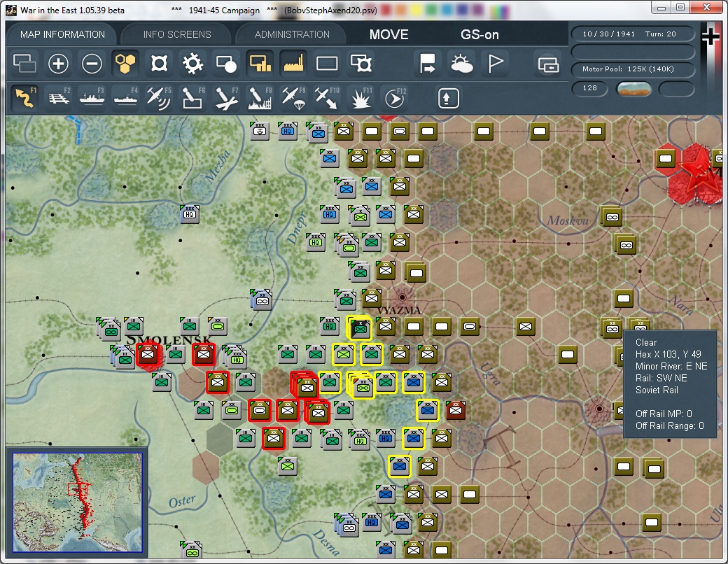Screen dimensions: 728x564
Task: Click the terrain landscape pill icon
Action: tap(633, 89)
